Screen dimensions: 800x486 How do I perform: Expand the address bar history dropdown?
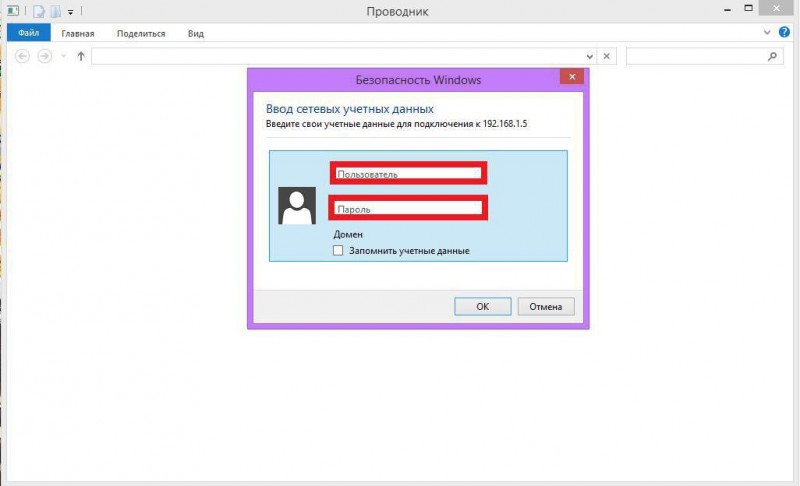coord(590,56)
